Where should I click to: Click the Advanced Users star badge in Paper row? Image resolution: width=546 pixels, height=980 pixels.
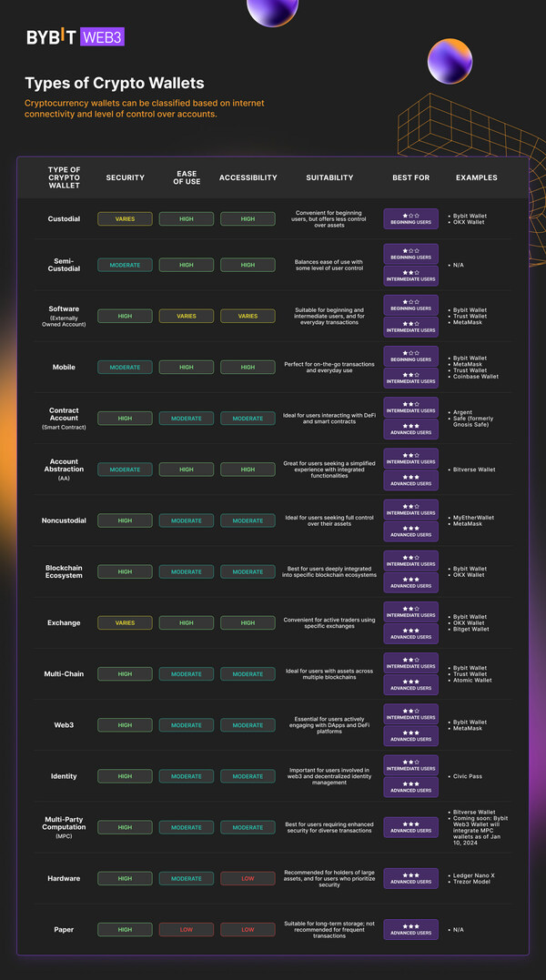click(x=410, y=929)
